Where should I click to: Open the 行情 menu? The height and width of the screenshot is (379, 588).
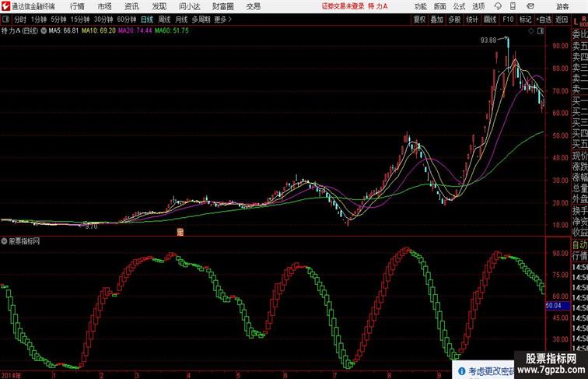point(77,6)
